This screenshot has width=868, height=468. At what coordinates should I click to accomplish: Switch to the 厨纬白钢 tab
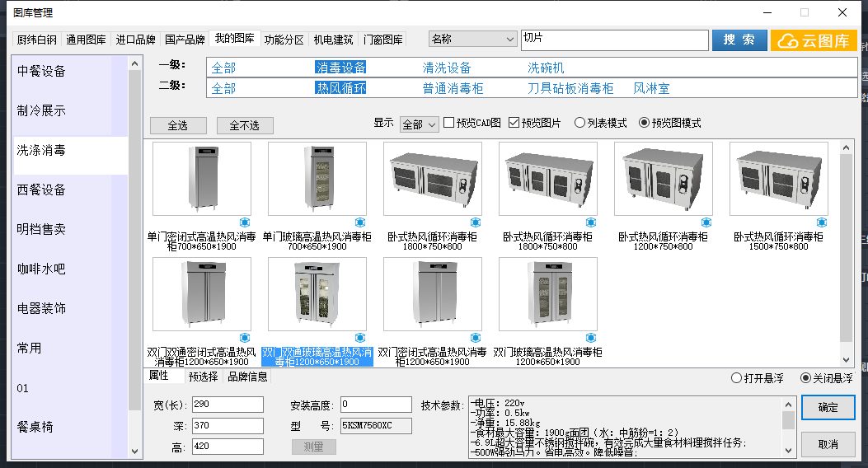tap(36, 40)
